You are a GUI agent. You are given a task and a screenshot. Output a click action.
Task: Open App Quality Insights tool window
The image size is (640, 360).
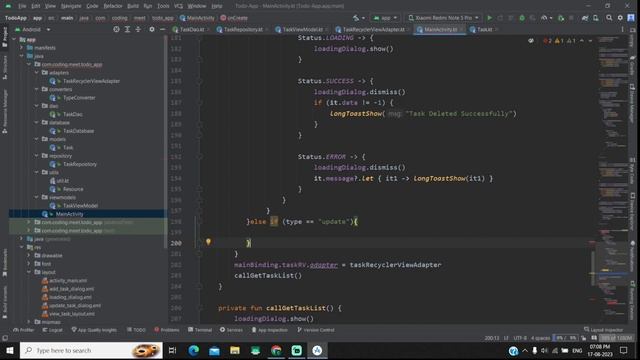[94, 330]
